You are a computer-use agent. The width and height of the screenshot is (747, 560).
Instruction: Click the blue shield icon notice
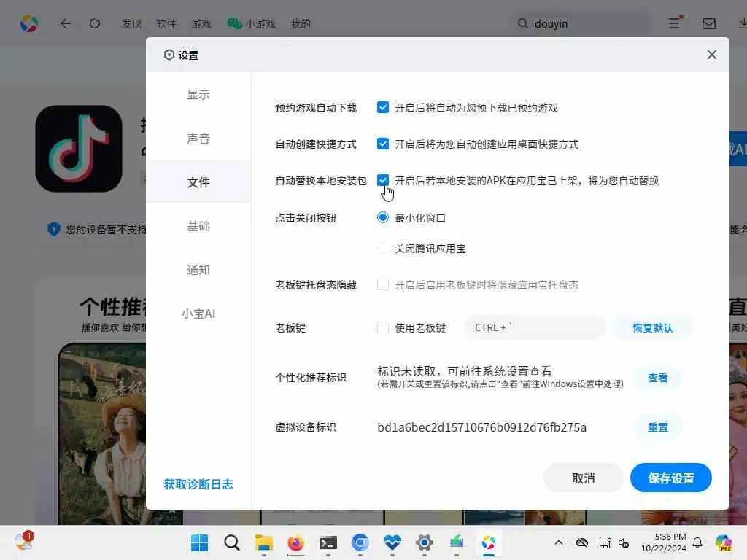[x=53, y=229]
